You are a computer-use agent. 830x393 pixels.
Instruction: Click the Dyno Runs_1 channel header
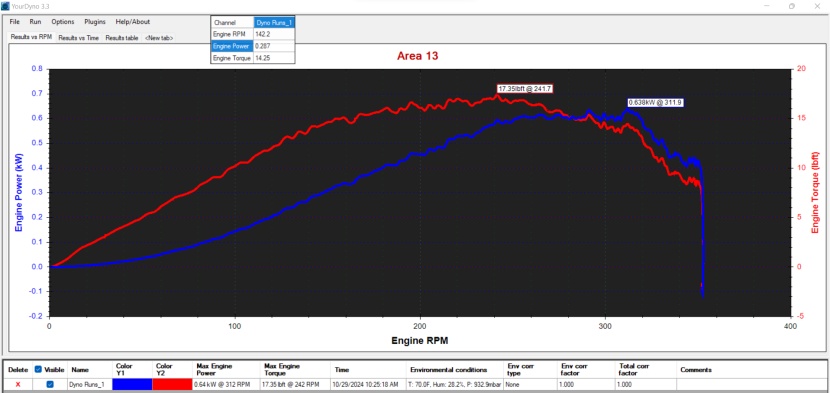click(x=274, y=23)
